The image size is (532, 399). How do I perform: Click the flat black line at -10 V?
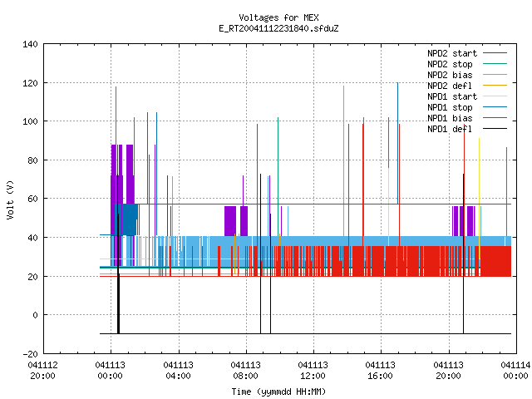coord(305,334)
